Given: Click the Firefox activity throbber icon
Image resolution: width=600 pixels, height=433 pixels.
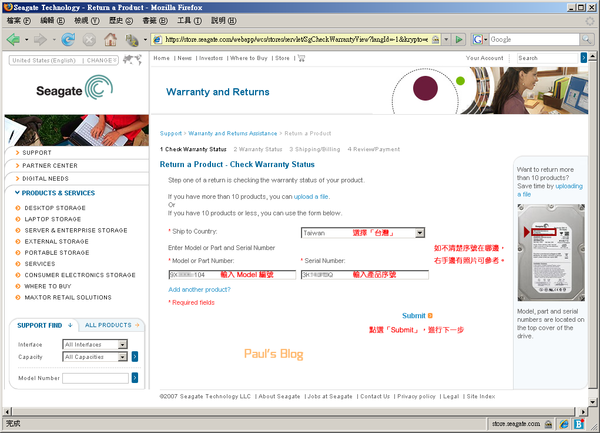Looking at the screenshot, I should [x=590, y=21].
